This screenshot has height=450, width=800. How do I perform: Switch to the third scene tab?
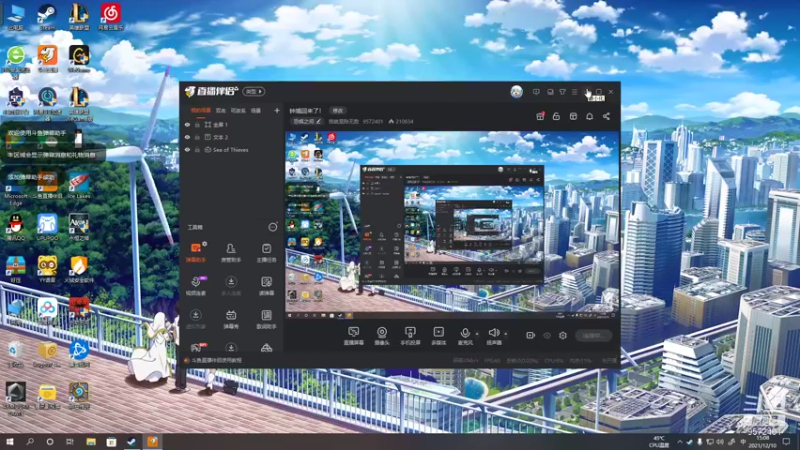[x=238, y=110]
